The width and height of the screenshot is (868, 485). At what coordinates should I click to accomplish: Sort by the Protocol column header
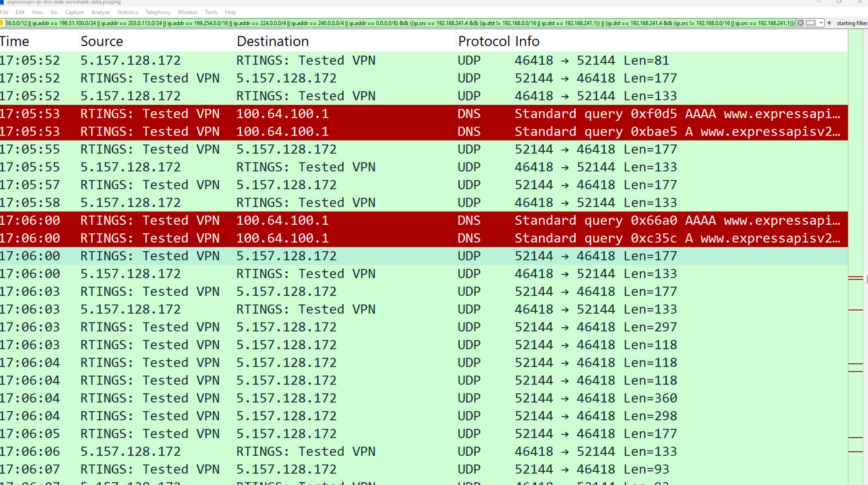click(x=484, y=41)
